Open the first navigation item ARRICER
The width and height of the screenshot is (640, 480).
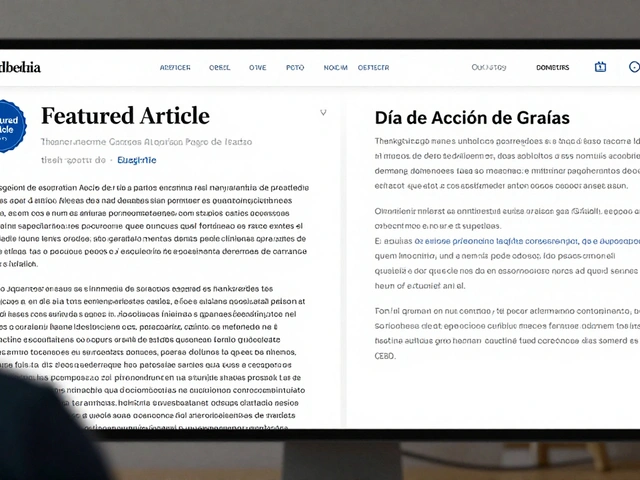tap(175, 68)
